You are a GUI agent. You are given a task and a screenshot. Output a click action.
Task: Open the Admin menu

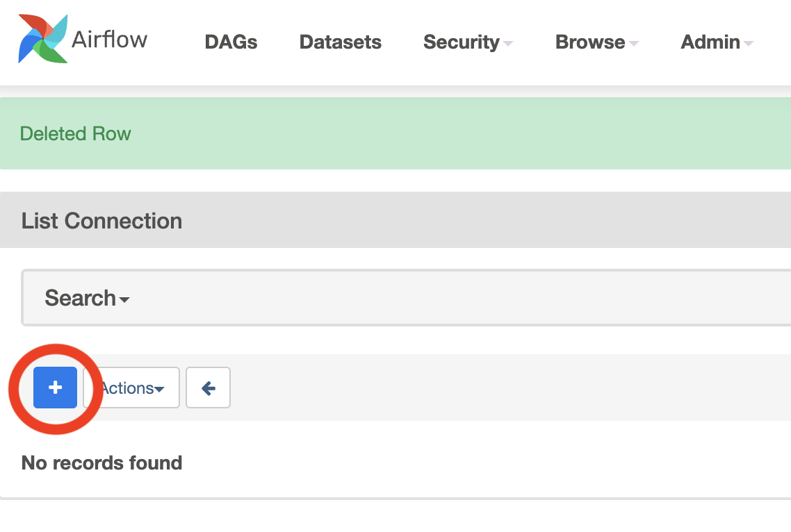click(x=711, y=42)
